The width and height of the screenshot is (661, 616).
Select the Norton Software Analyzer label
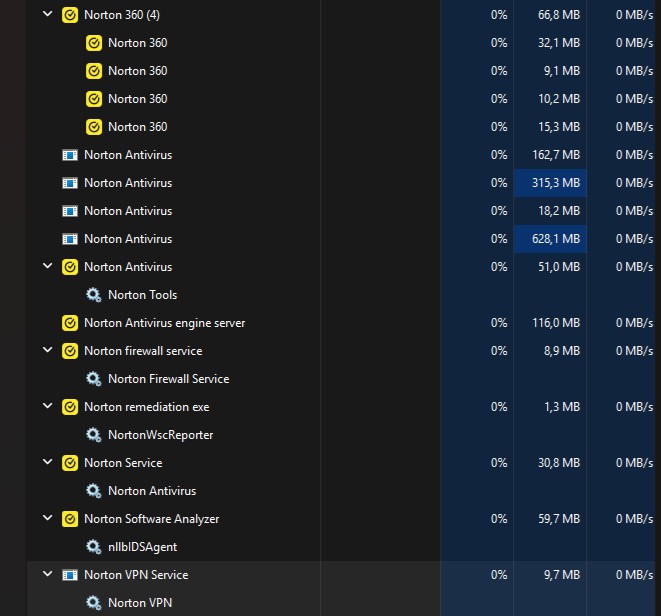152,519
